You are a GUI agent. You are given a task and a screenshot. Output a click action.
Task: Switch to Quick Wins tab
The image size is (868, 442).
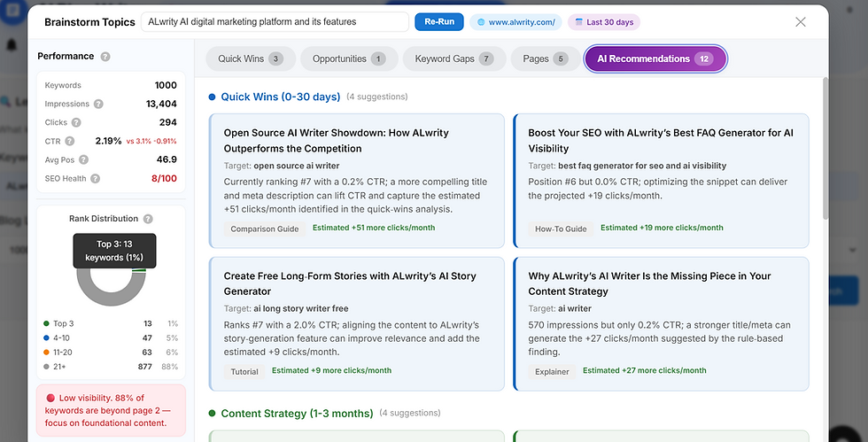[x=251, y=58]
